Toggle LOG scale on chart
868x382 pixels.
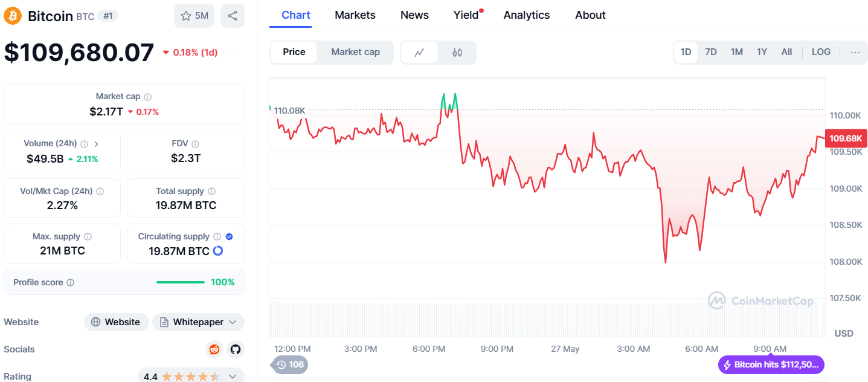click(821, 52)
